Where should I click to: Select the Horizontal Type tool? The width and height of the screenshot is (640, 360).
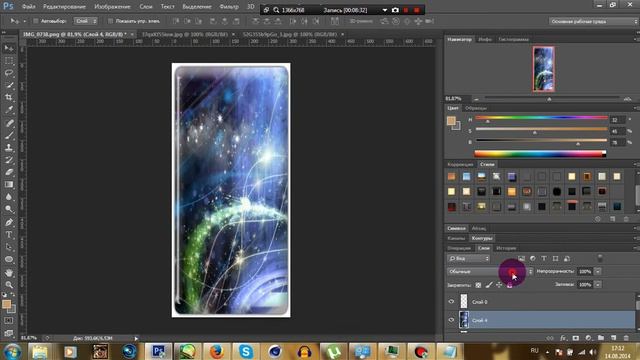click(x=9, y=235)
